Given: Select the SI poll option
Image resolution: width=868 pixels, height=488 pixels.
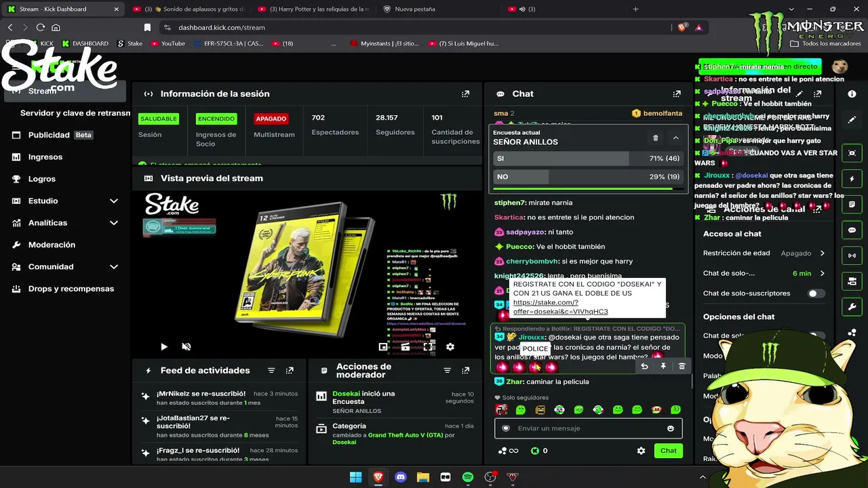Looking at the screenshot, I should tap(587, 158).
